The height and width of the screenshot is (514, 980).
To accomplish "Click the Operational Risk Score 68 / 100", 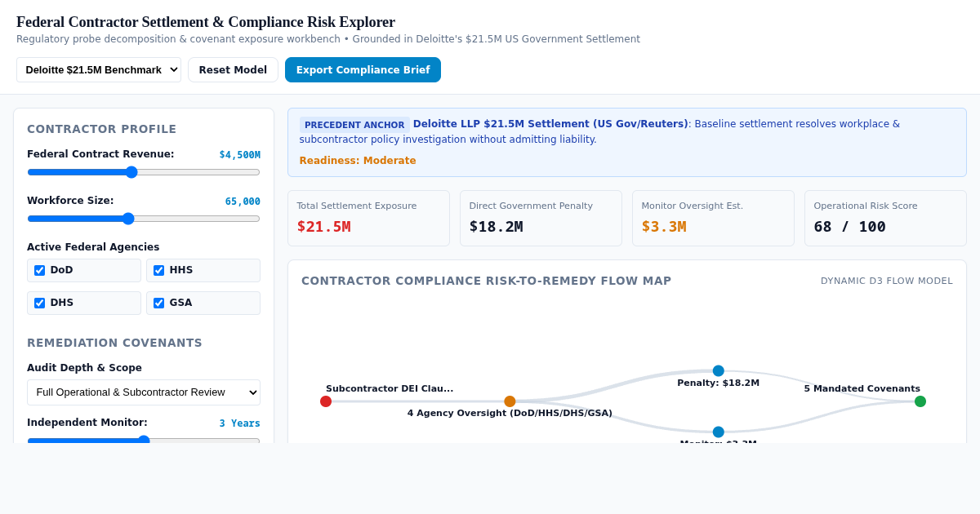I will pyautogui.click(x=849, y=227).
